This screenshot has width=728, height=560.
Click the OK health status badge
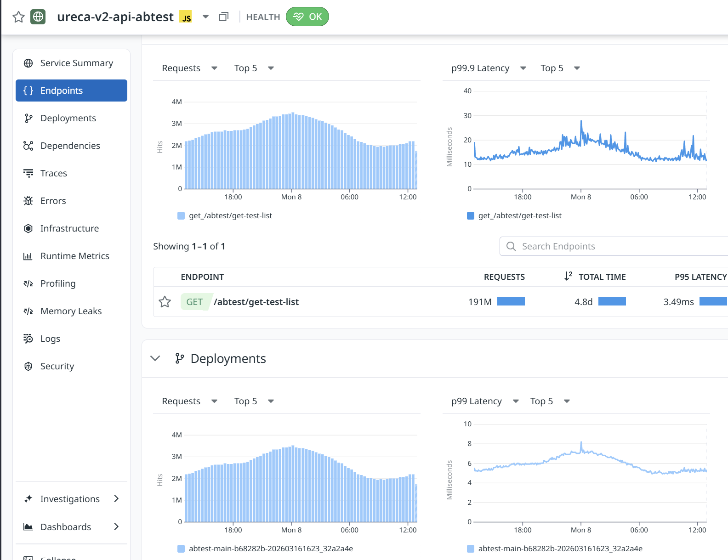pyautogui.click(x=307, y=17)
